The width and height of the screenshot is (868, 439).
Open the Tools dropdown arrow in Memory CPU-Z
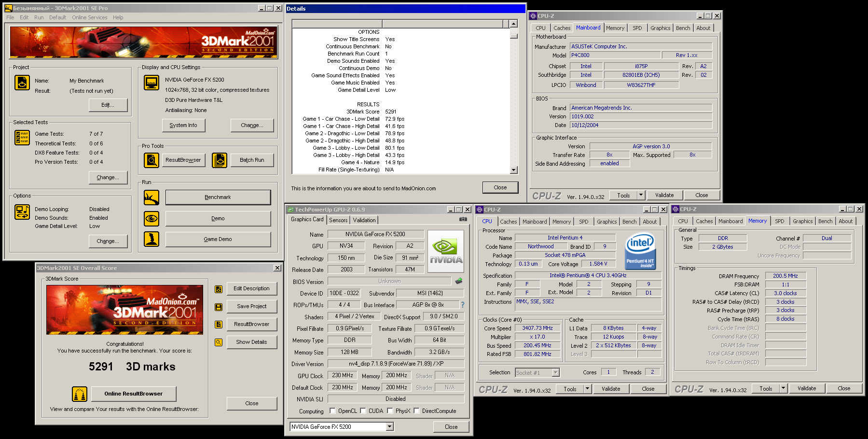point(783,388)
